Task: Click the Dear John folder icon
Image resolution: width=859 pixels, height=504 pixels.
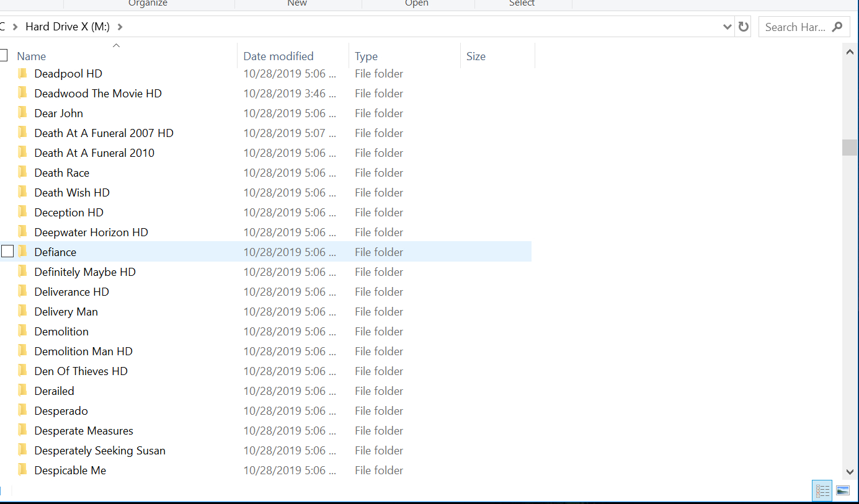Action: [23, 113]
